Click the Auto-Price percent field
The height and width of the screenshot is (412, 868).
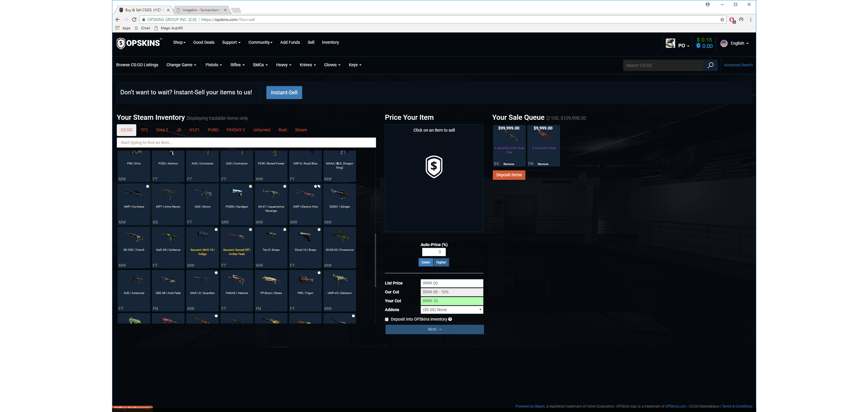434,252
